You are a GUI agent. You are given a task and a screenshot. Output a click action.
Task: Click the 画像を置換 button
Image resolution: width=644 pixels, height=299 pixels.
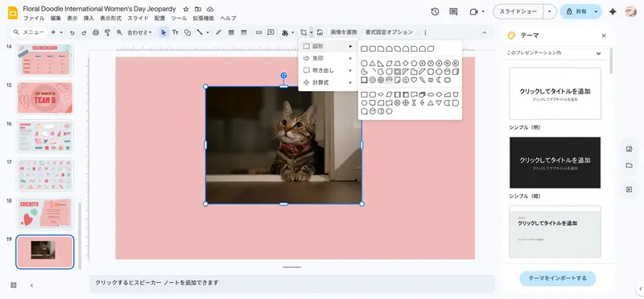coord(344,32)
